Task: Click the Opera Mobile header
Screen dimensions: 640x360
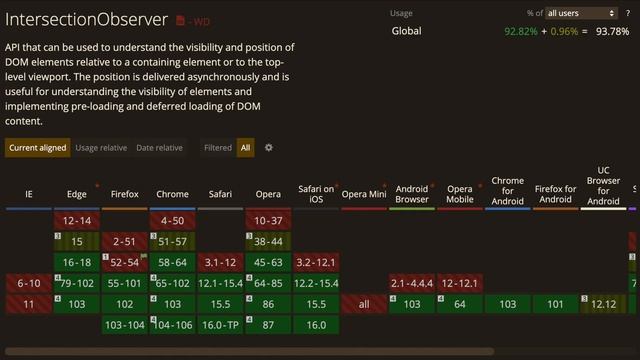Action: pos(460,194)
